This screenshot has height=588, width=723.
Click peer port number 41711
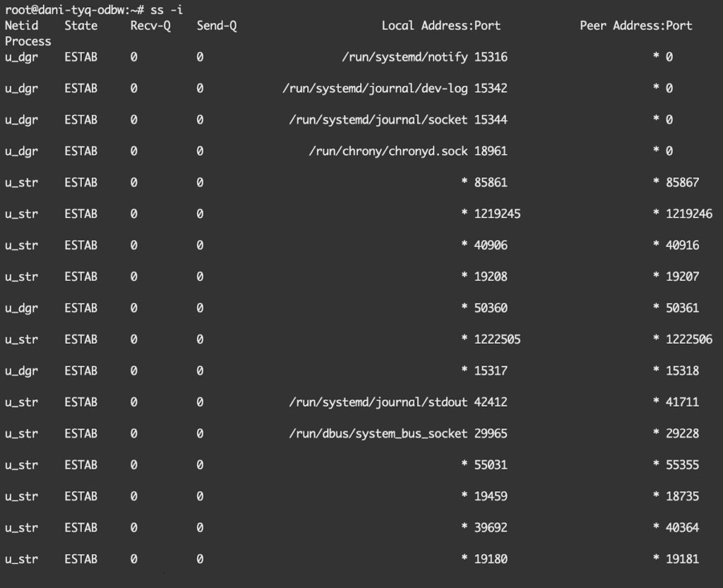point(682,402)
